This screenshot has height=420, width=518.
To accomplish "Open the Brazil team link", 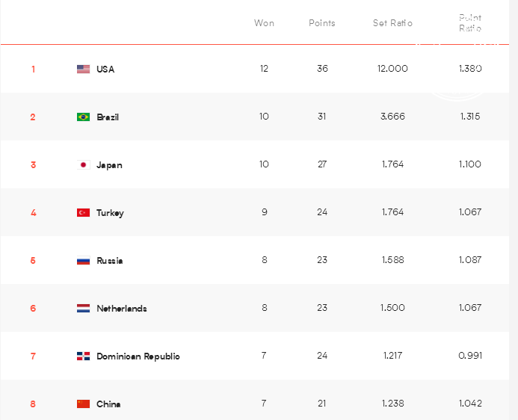I will point(108,117).
